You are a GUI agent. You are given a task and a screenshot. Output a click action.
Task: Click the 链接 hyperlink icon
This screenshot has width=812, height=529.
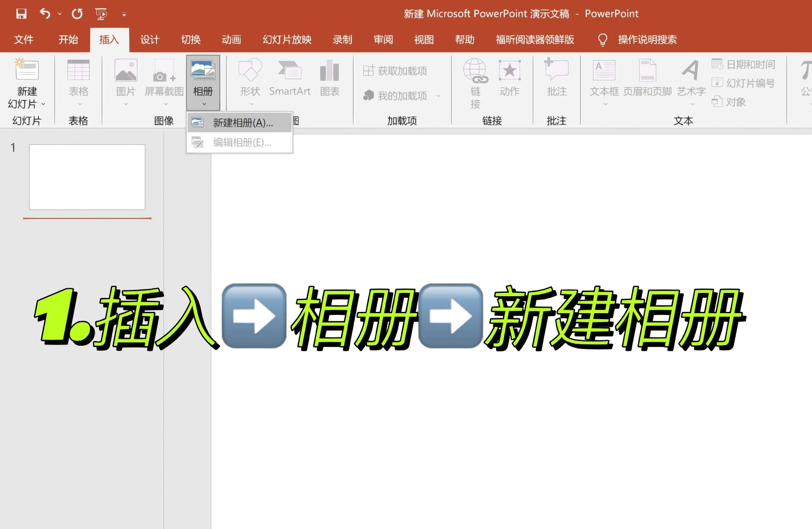(x=475, y=70)
